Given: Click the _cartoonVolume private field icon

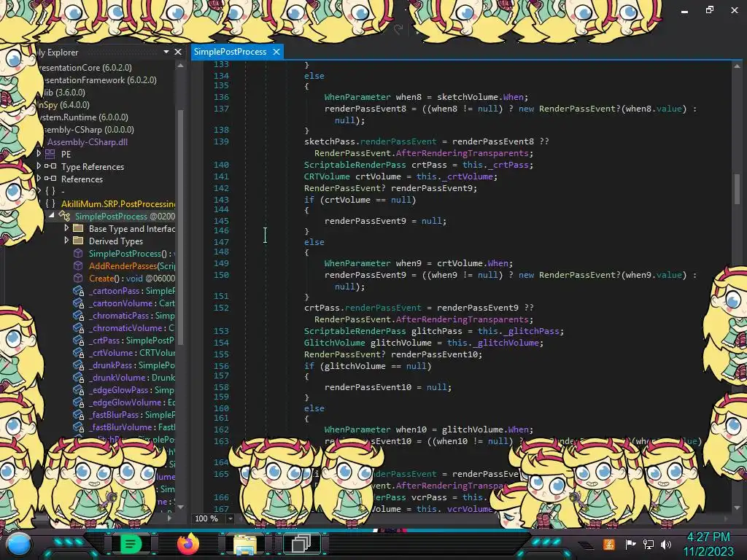Looking at the screenshot, I should click(x=78, y=303).
